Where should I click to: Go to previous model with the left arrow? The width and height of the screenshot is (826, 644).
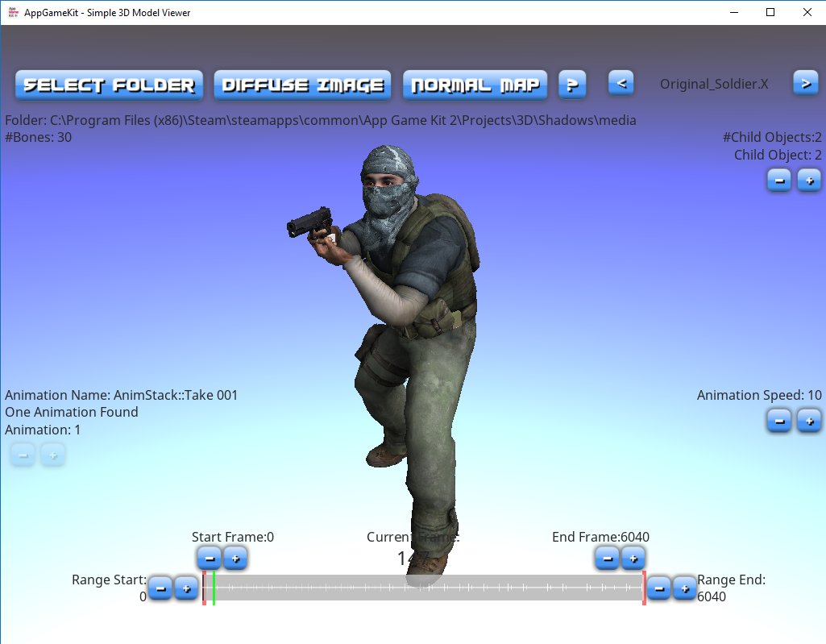point(621,83)
